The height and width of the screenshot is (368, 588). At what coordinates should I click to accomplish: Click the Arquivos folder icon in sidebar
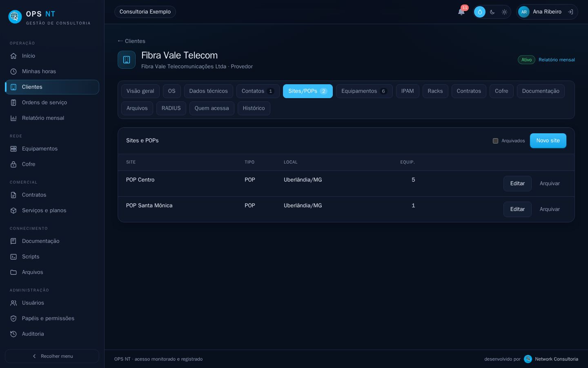click(x=13, y=272)
